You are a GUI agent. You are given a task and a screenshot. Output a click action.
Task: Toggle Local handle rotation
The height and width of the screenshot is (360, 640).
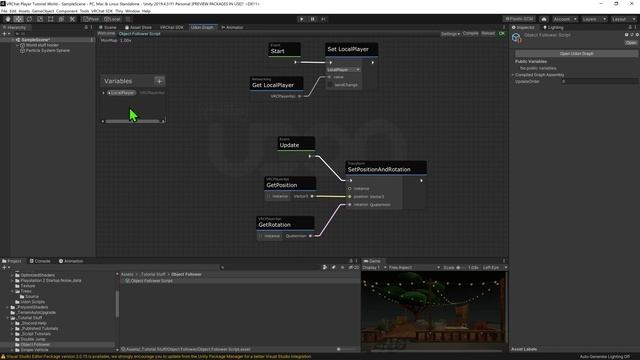click(x=112, y=19)
